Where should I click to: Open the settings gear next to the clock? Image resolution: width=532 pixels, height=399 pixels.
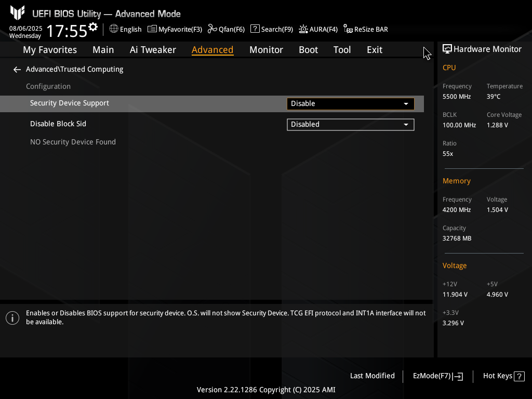tap(93, 26)
